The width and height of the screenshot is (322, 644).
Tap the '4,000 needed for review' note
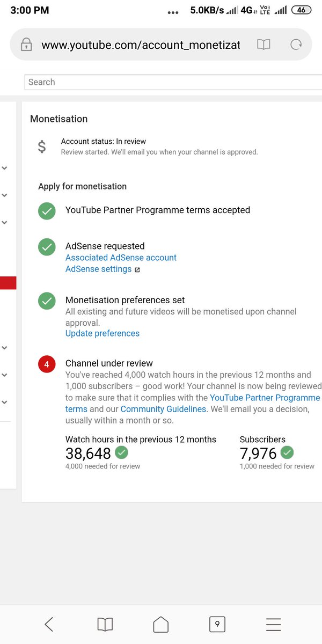tap(103, 466)
